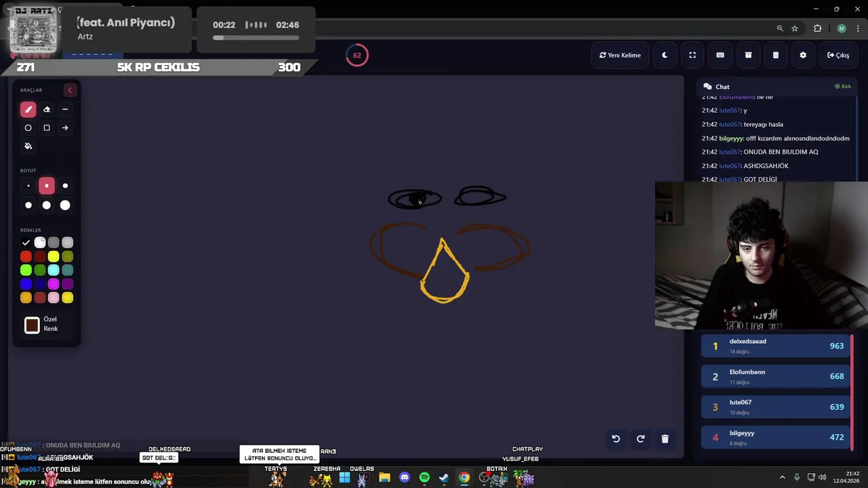The image size is (868, 488).
Task: Pick the dark red color swatch
Action: pos(40,256)
